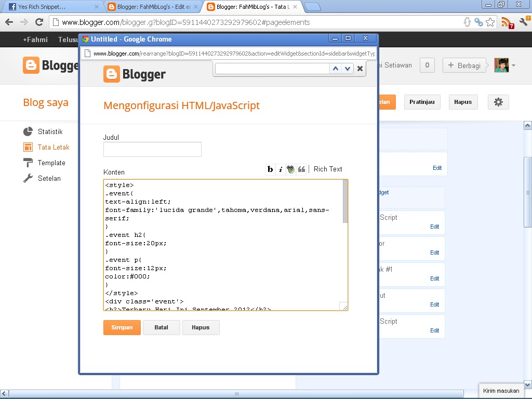Select the Blogger FahMibLog's Tata Letak tab
The width and height of the screenshot is (532, 399).
(253, 7)
